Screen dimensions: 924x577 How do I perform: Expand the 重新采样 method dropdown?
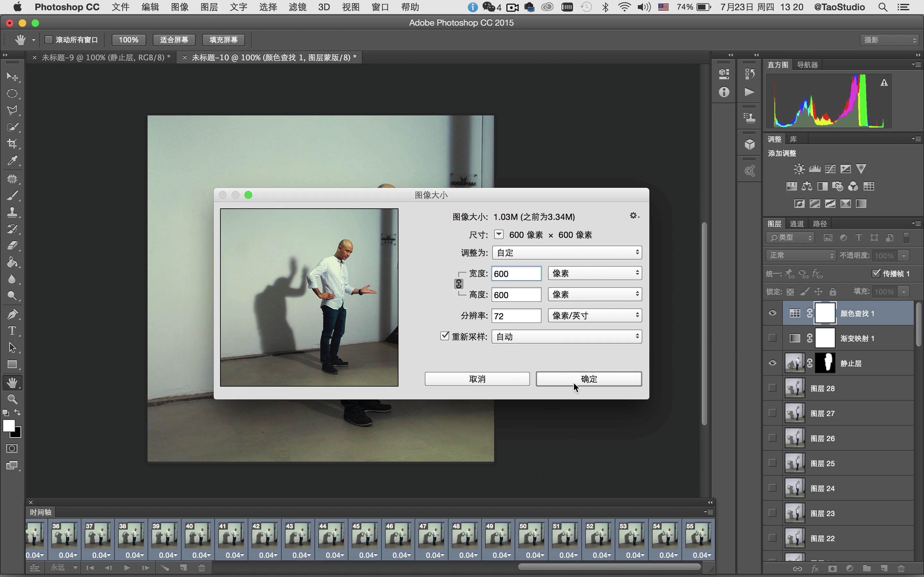pos(567,337)
